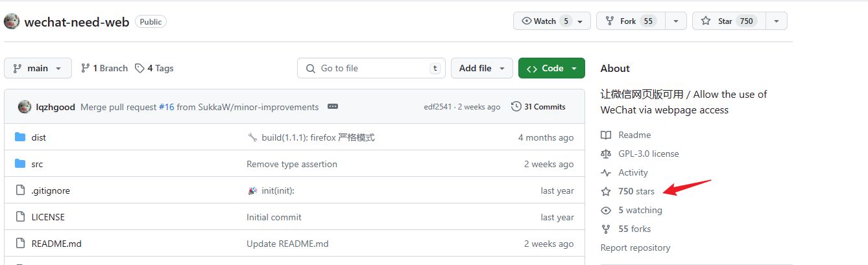
Task: Open the 31 Commits history
Action: 538,107
